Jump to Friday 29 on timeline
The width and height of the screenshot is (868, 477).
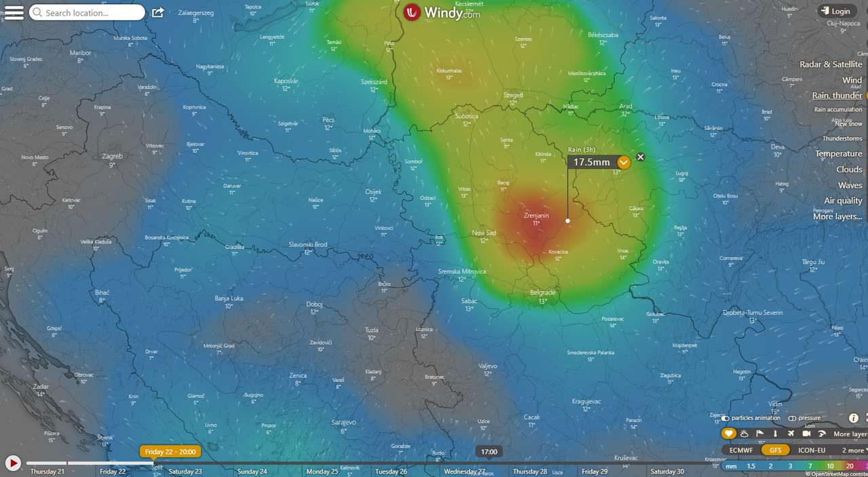click(x=595, y=472)
